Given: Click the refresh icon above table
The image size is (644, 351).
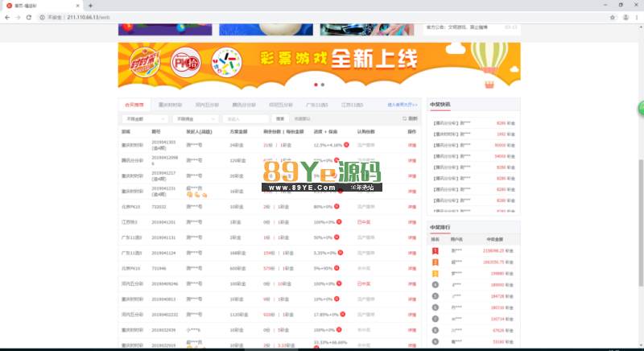Looking at the screenshot, I should (405, 118).
